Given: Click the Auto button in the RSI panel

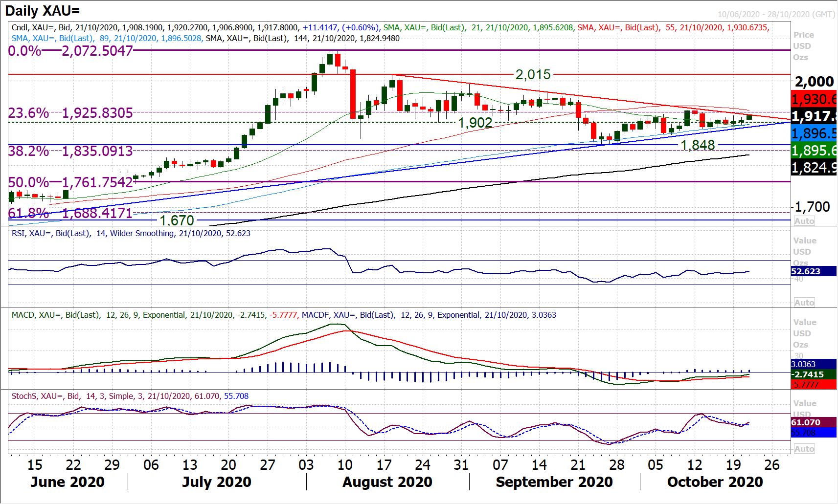Looking at the screenshot, I should coord(804,303).
